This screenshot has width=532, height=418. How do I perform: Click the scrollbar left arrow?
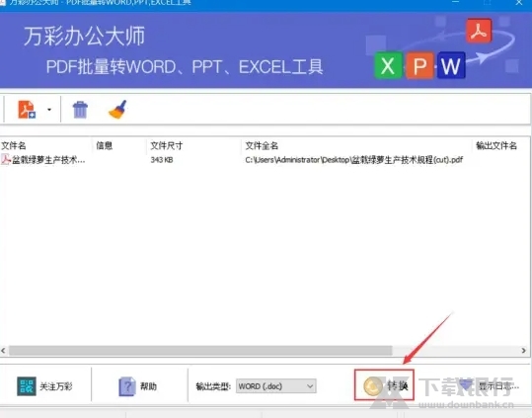pos(3,351)
